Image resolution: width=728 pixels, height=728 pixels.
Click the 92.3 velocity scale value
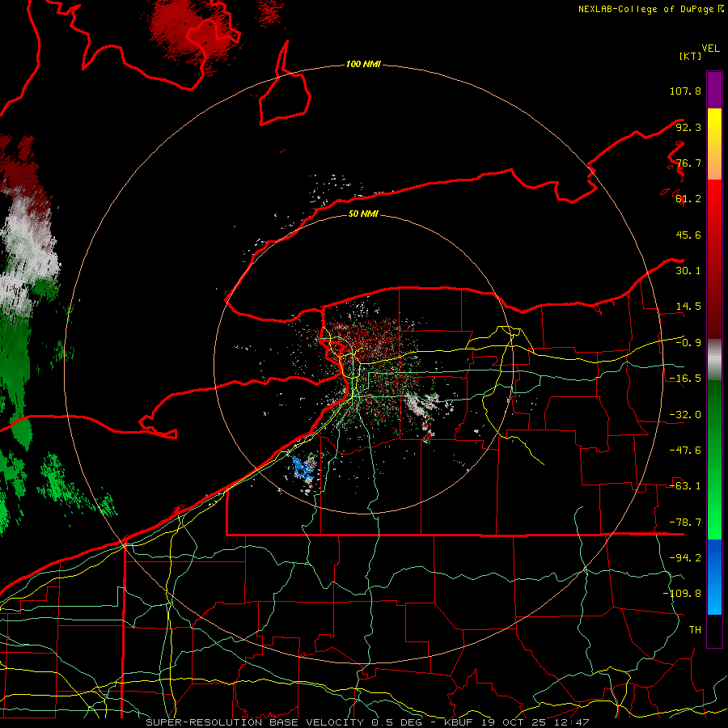[x=688, y=127]
